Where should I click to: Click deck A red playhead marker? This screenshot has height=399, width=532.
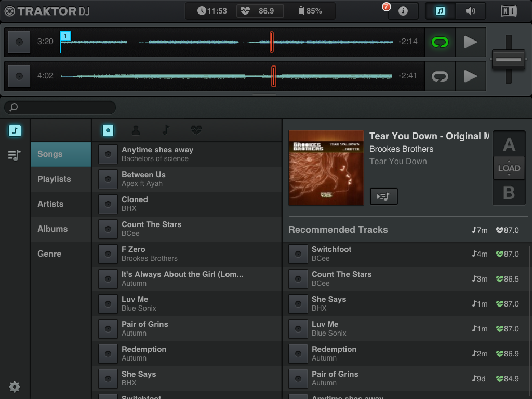271,42
